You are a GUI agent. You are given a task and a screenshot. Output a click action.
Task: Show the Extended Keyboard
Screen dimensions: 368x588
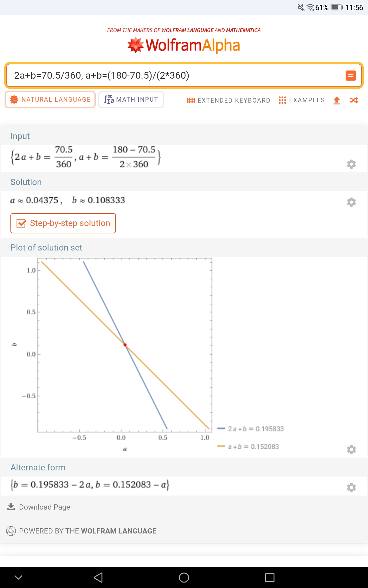(229, 100)
